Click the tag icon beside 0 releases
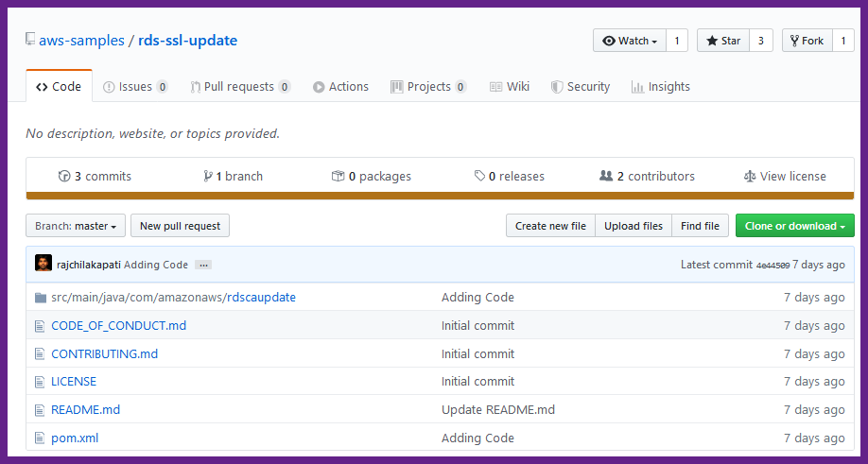 (480, 176)
